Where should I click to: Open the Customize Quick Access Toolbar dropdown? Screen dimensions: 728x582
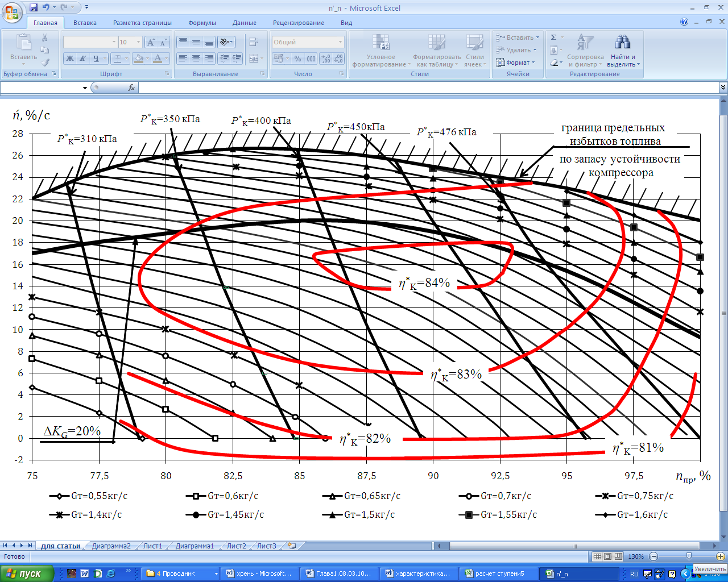(x=86, y=7)
